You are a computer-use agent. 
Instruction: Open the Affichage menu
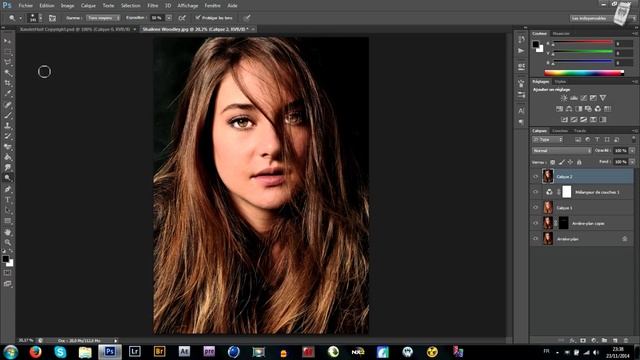(x=187, y=6)
